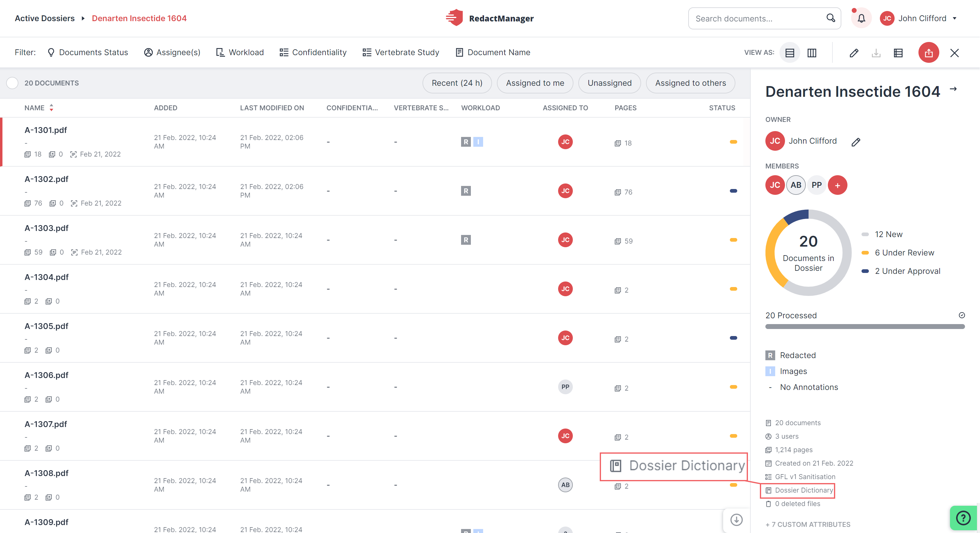Viewport: 980px width, 533px height.
Task: Click the AB member avatar
Action: 796,185
